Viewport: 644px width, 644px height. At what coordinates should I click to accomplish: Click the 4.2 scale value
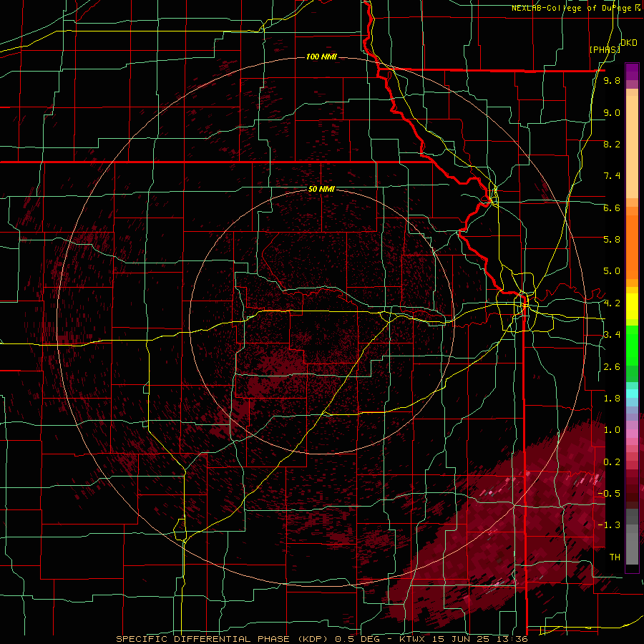pyautogui.click(x=612, y=303)
